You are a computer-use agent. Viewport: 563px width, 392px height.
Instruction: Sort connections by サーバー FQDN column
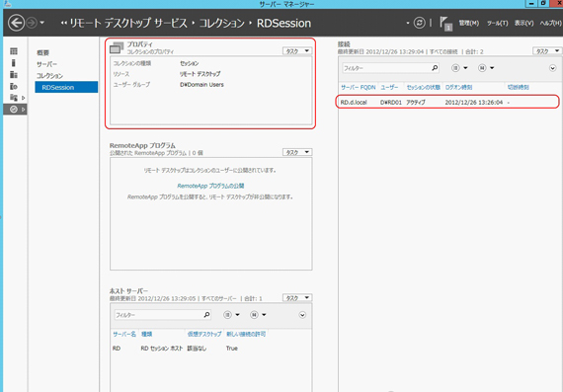358,87
